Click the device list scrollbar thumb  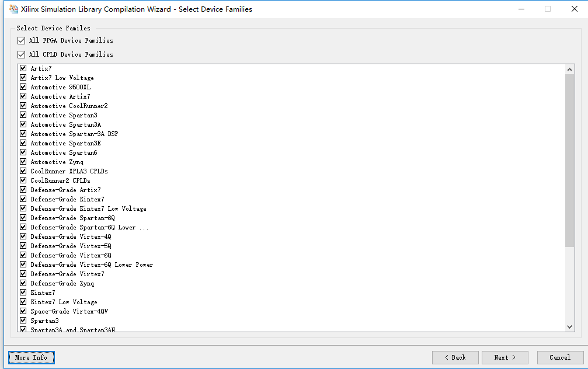click(x=570, y=161)
